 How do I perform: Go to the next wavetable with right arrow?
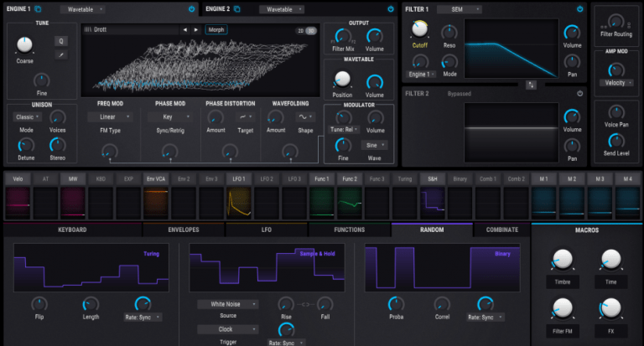(x=196, y=29)
